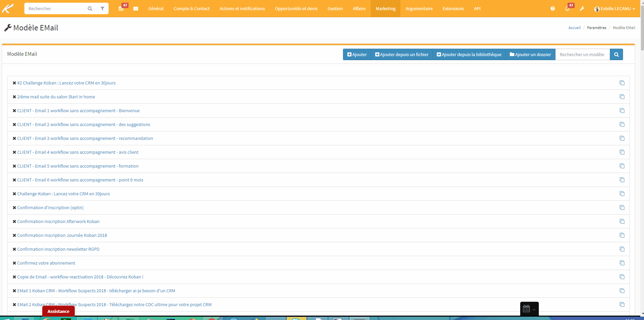Duplicate '#2 Challenge Koban' template with copy icon

pos(622,83)
